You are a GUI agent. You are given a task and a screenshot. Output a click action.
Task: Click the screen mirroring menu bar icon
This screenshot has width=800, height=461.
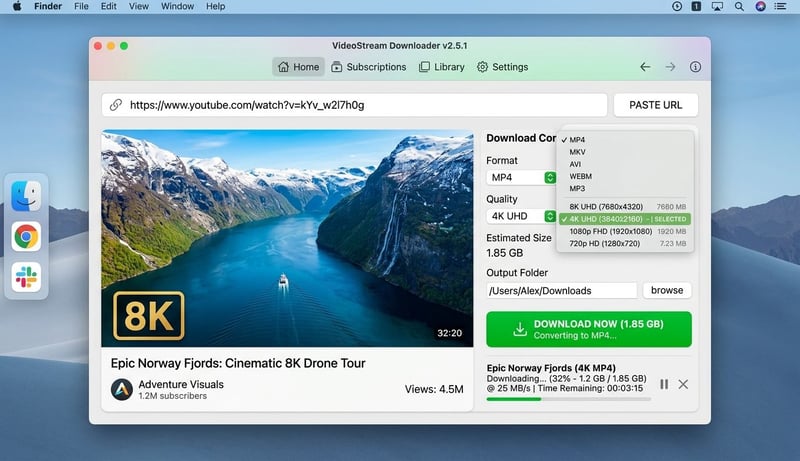click(717, 6)
